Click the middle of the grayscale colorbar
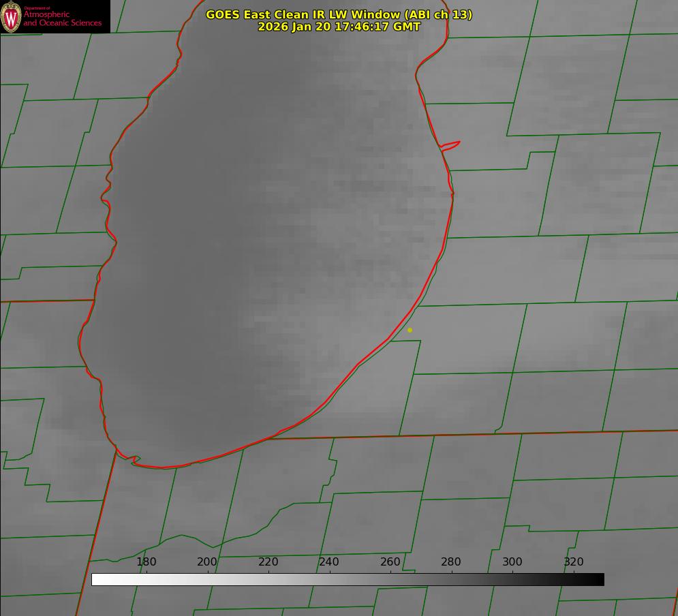This screenshot has width=678, height=616. (348, 579)
